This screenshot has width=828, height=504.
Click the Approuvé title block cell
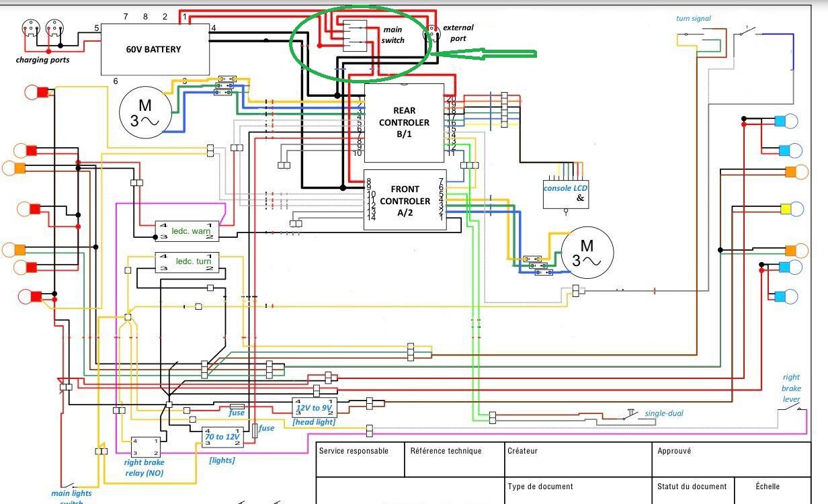coord(732,460)
